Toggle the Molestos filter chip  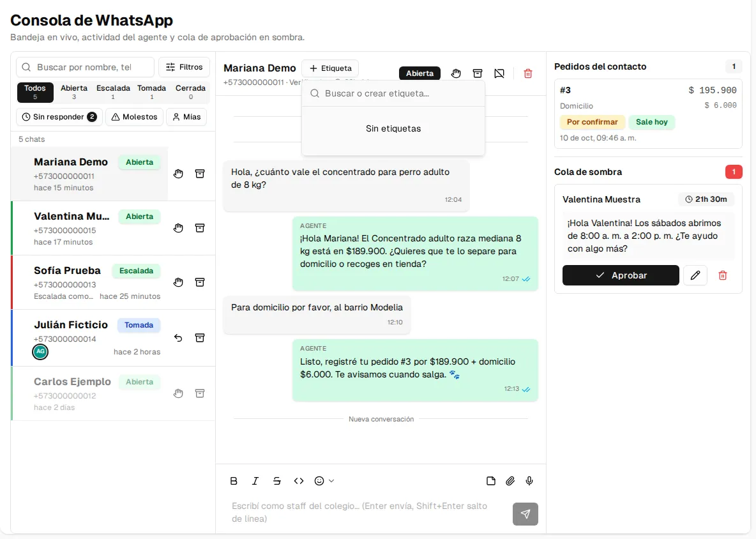click(135, 117)
